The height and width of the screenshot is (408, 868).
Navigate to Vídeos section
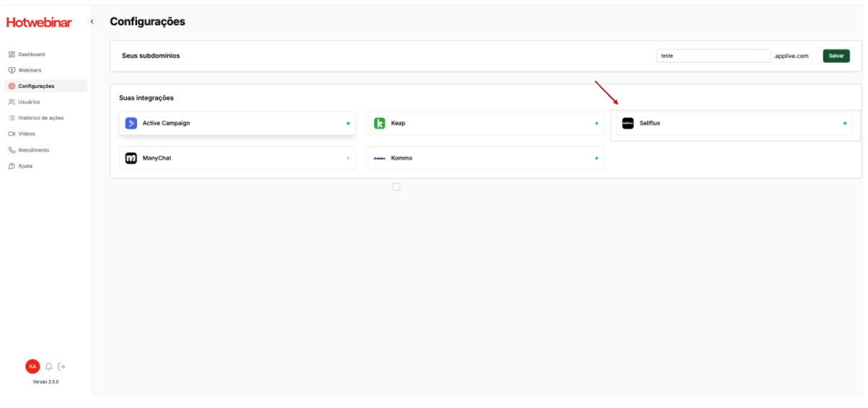point(26,133)
